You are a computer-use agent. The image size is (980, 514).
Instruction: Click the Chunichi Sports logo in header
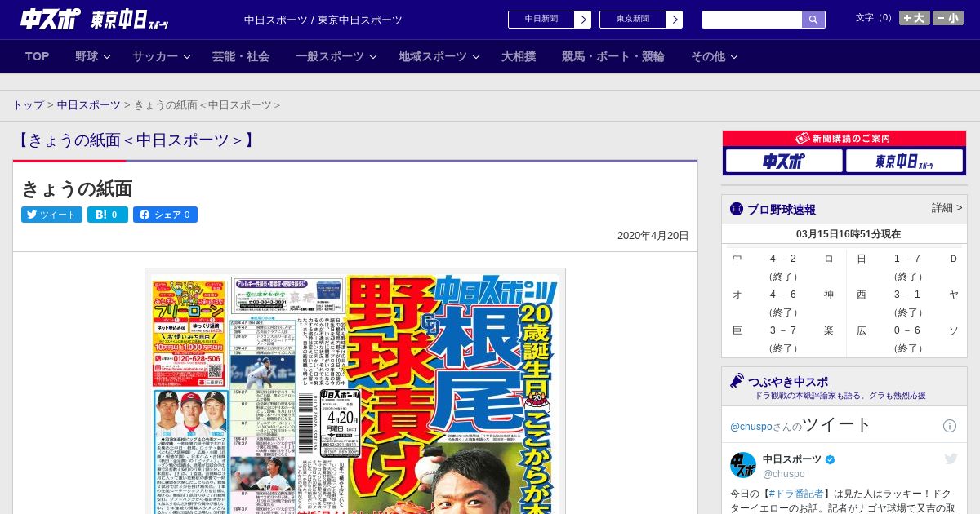click(x=51, y=20)
